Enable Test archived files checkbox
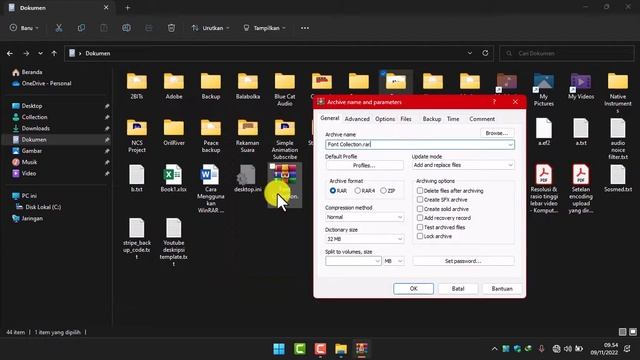640x360 pixels. tap(420, 227)
